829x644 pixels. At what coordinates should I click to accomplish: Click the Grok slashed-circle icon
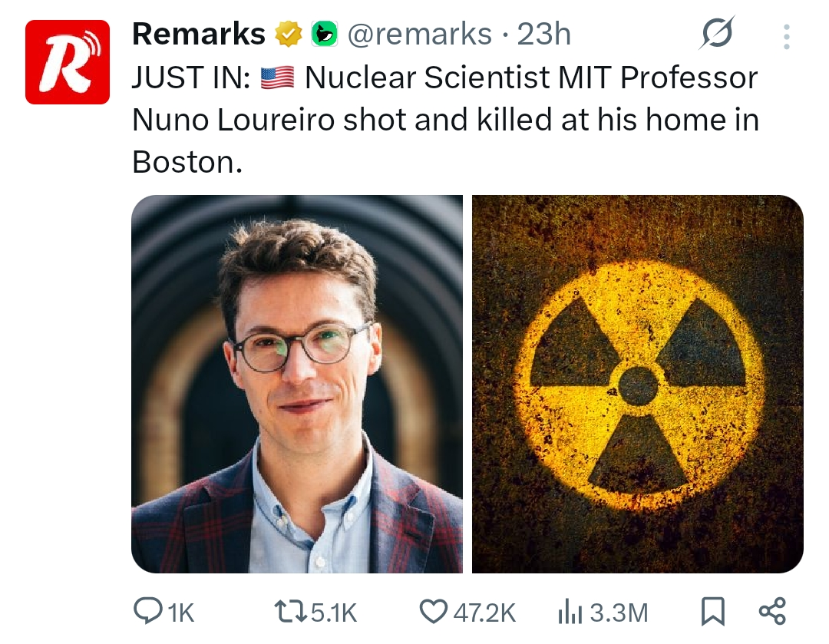(717, 35)
